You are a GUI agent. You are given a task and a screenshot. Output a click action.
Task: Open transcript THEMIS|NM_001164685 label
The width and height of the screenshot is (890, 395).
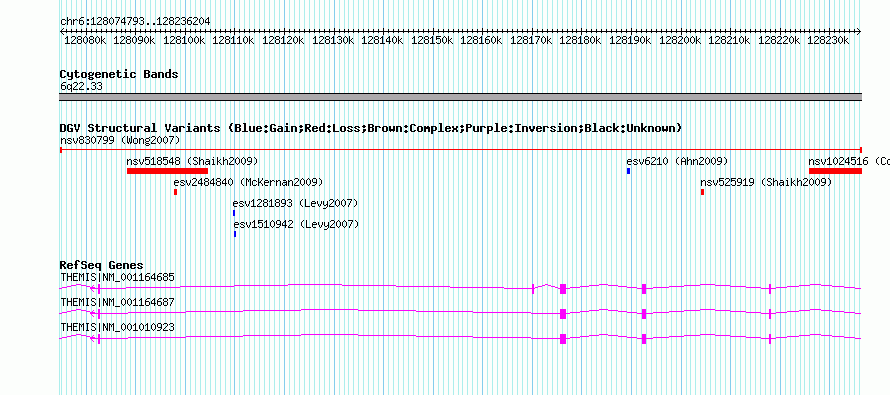117,278
